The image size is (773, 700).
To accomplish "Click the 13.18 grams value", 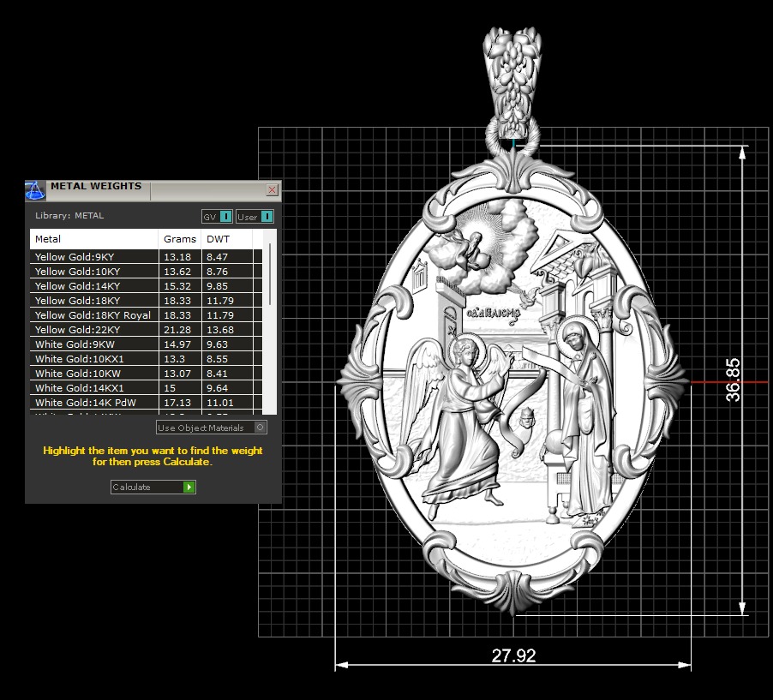I will coord(177,257).
